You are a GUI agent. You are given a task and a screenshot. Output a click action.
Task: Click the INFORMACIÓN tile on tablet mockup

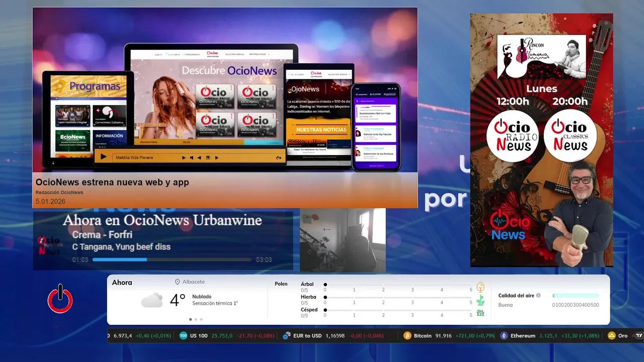pos(109,140)
